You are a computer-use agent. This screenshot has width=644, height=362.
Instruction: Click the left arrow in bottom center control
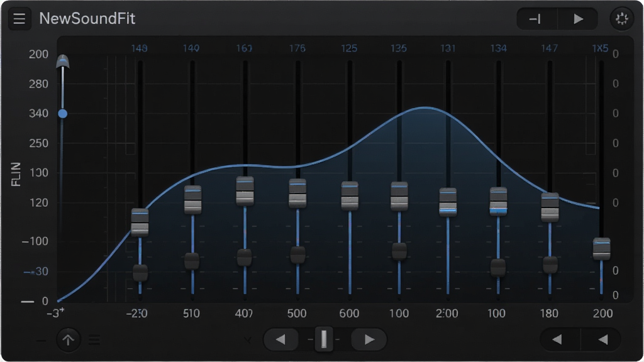[x=281, y=340]
